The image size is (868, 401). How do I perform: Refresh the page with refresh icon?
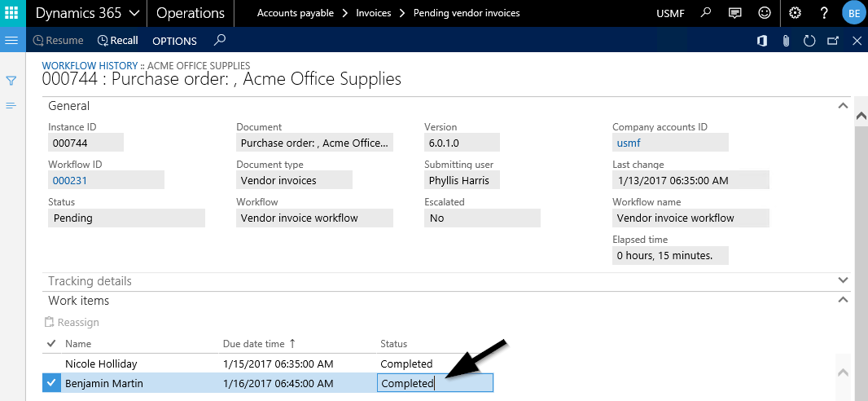click(809, 41)
